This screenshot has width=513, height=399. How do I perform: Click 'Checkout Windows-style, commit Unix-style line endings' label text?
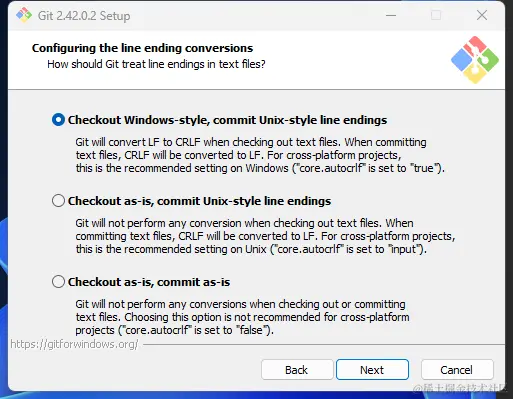coord(227,120)
